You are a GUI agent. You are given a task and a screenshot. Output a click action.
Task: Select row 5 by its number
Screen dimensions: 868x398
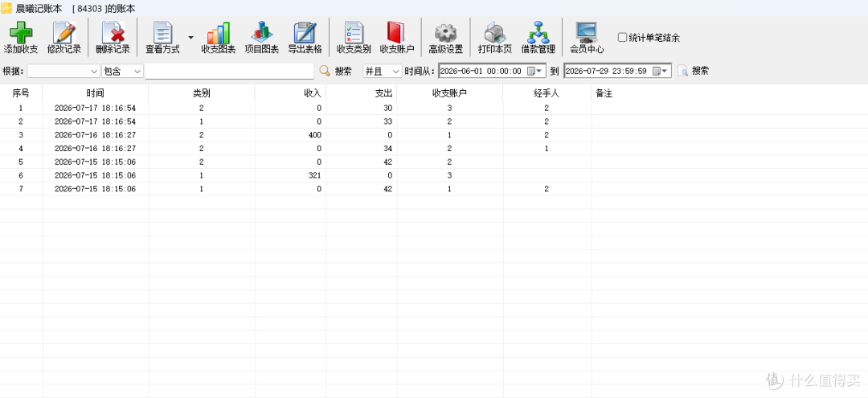click(x=21, y=162)
